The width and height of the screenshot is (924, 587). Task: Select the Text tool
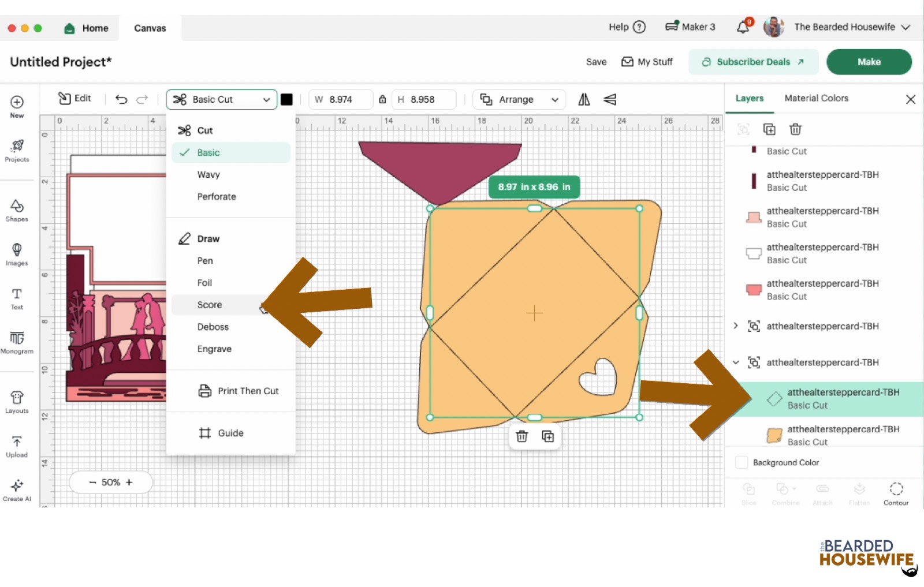pos(17,298)
